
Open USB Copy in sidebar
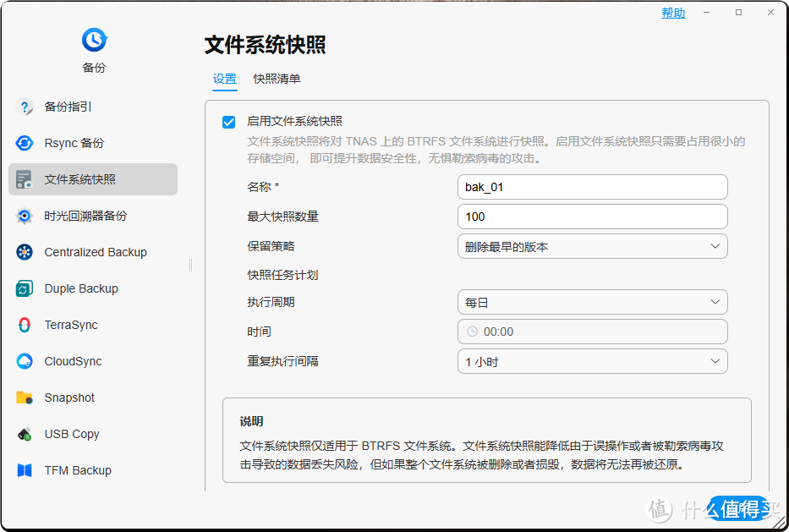71,435
